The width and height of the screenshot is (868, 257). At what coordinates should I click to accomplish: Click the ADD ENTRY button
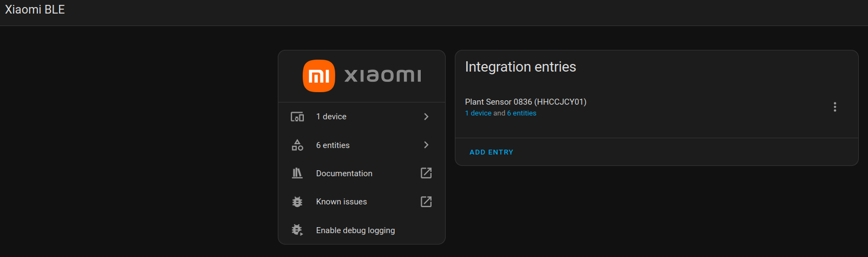point(491,152)
